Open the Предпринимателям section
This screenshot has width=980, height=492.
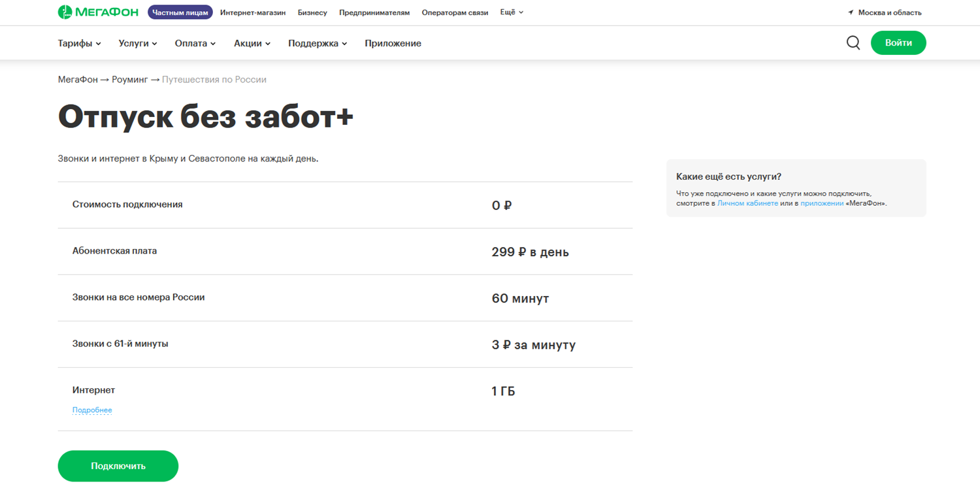(374, 12)
